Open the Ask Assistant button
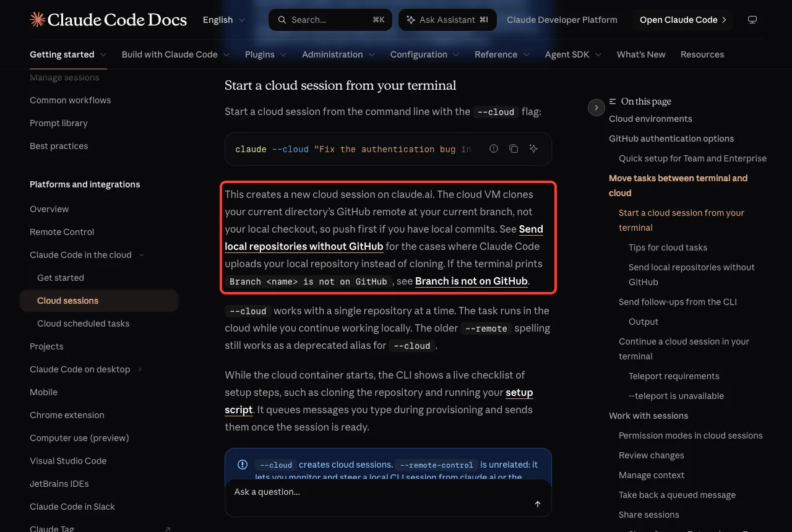 point(447,20)
